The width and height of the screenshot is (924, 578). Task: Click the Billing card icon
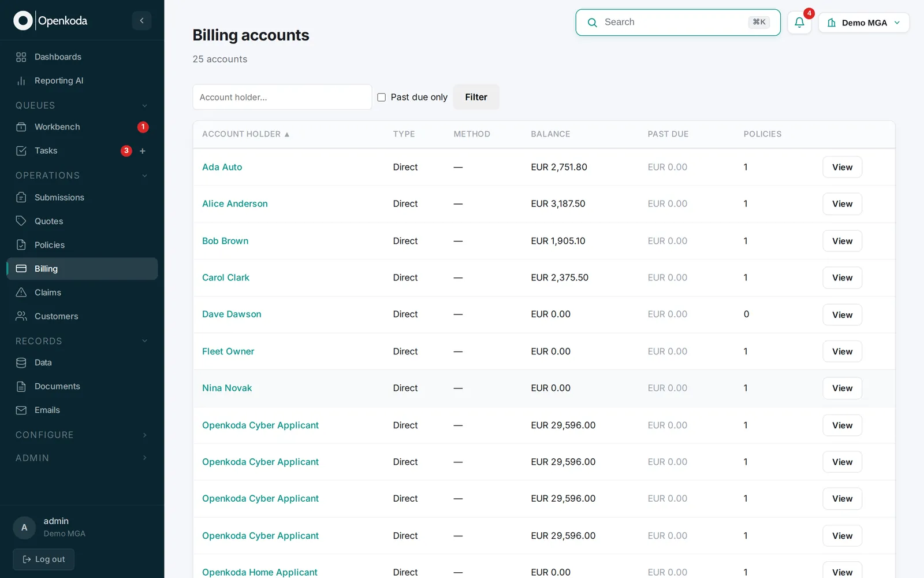pos(21,269)
